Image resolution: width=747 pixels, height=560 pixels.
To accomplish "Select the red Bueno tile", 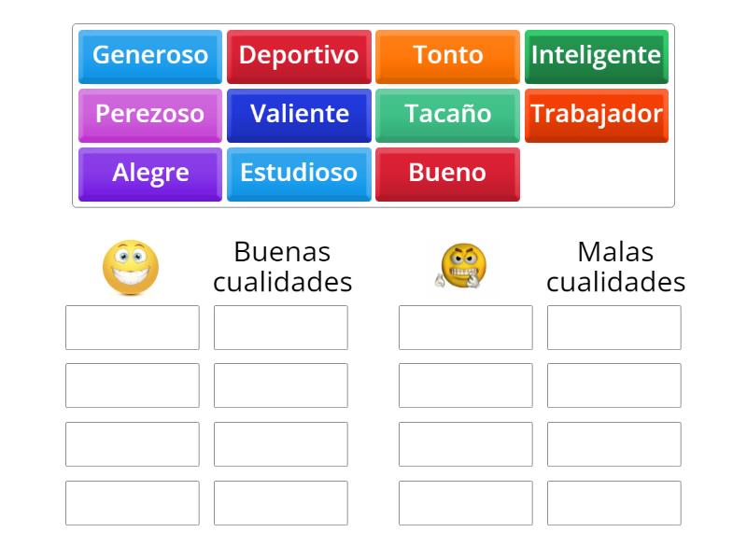I will 448,173.
